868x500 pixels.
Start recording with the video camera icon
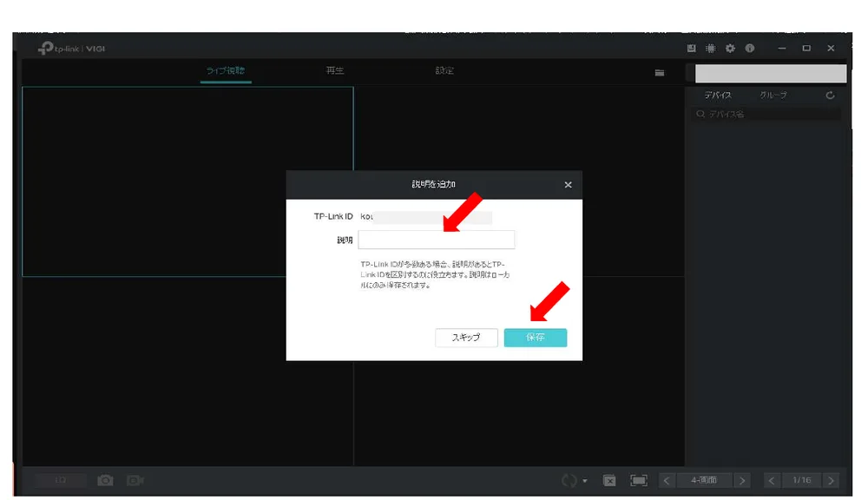pyautogui.click(x=135, y=480)
